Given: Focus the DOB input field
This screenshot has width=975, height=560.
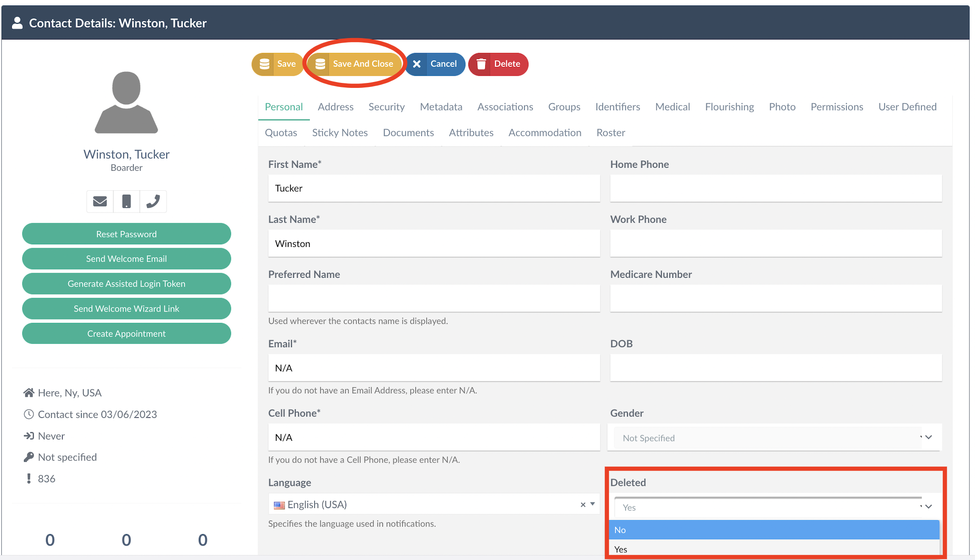Looking at the screenshot, I should 776,367.
